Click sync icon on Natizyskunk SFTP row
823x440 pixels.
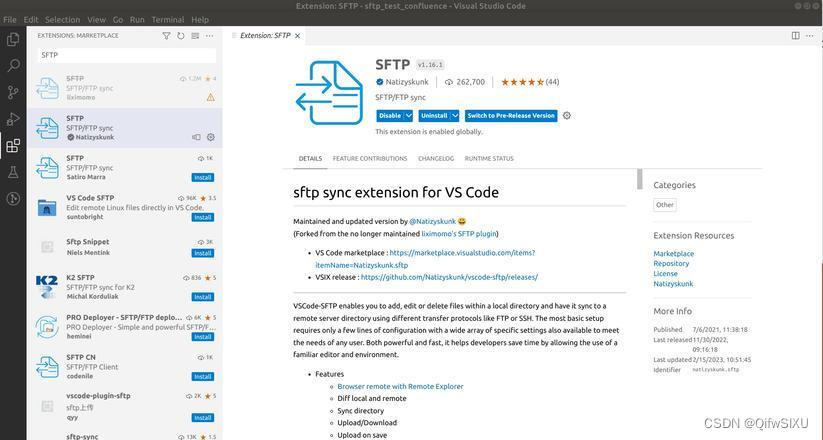point(196,137)
